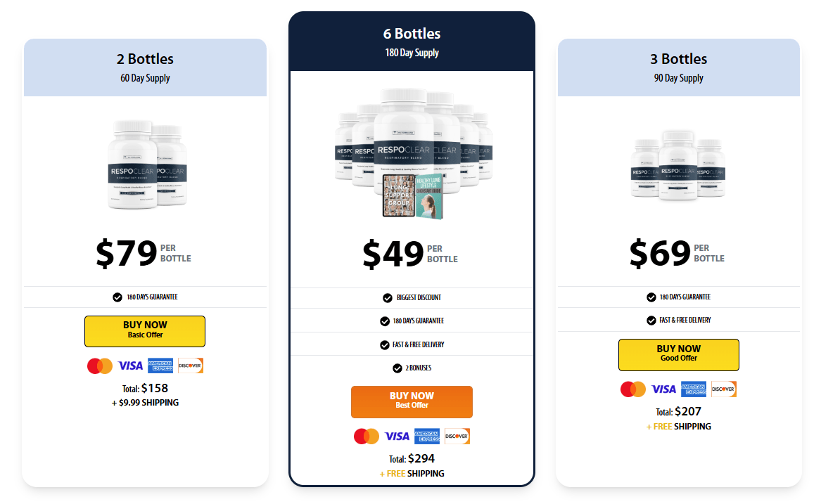Click Mastercard icon in 3 Bottles plan

tap(633, 389)
